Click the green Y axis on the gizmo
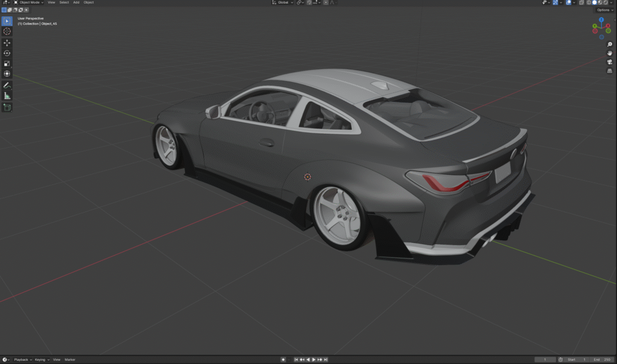The image size is (617, 364). tap(595, 27)
